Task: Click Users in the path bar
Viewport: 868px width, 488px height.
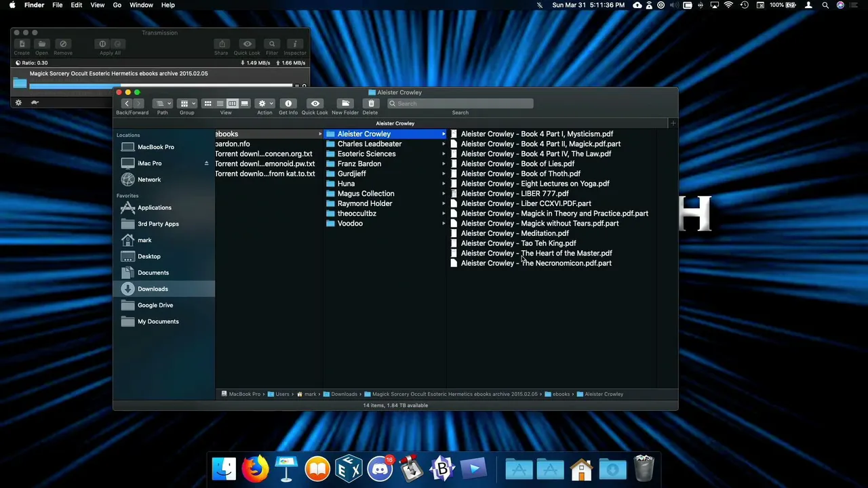Action: point(278,394)
